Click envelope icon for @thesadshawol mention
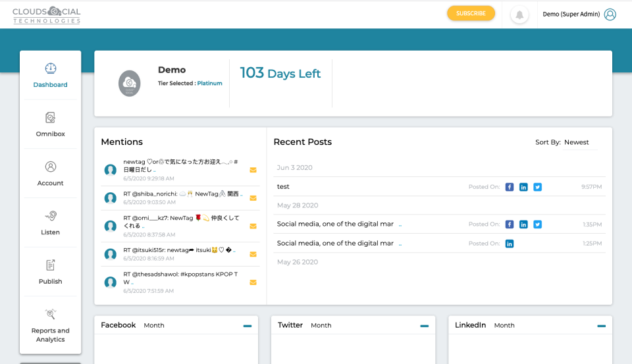 253,282
